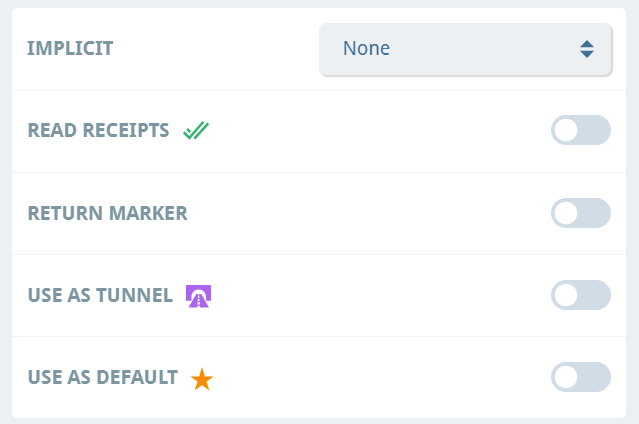Click the white knob of the Return Marker switch
Viewport: 639px width, 424px height.
coord(566,213)
